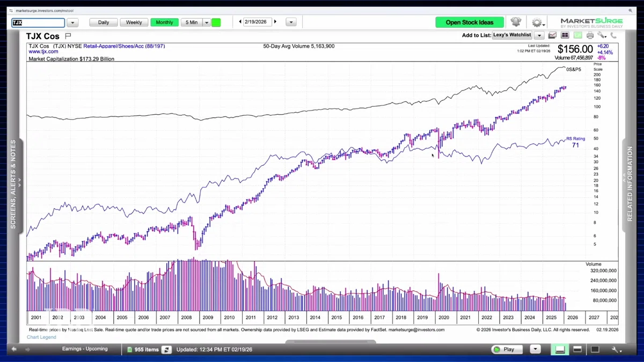Select the Monthly timeframe button
The height and width of the screenshot is (362, 644).
[165, 23]
